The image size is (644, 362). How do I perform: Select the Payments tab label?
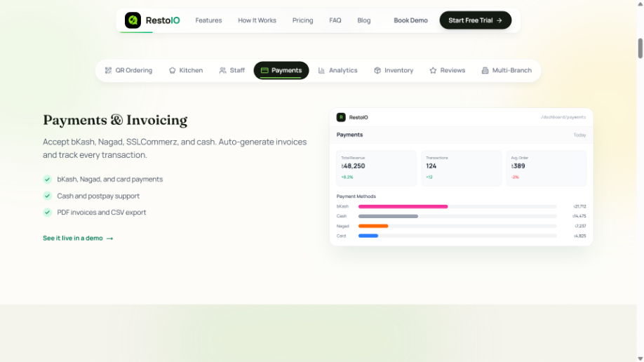287,70
